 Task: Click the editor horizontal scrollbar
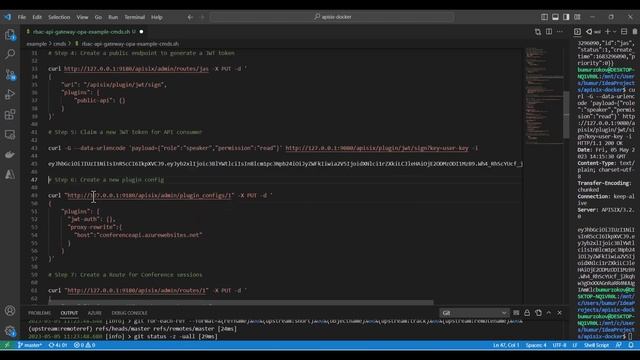(x=241, y=302)
